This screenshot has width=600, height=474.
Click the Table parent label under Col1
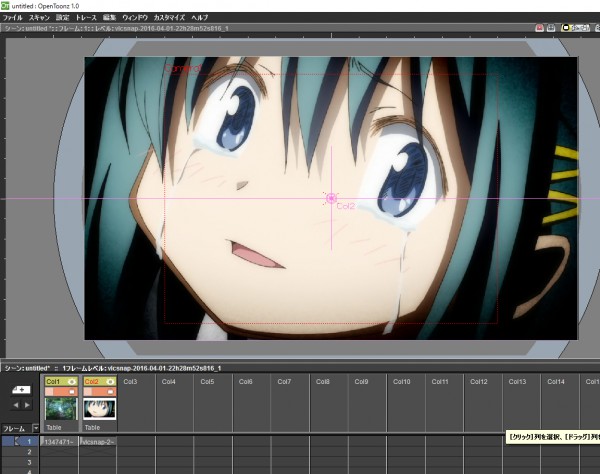(x=54, y=427)
